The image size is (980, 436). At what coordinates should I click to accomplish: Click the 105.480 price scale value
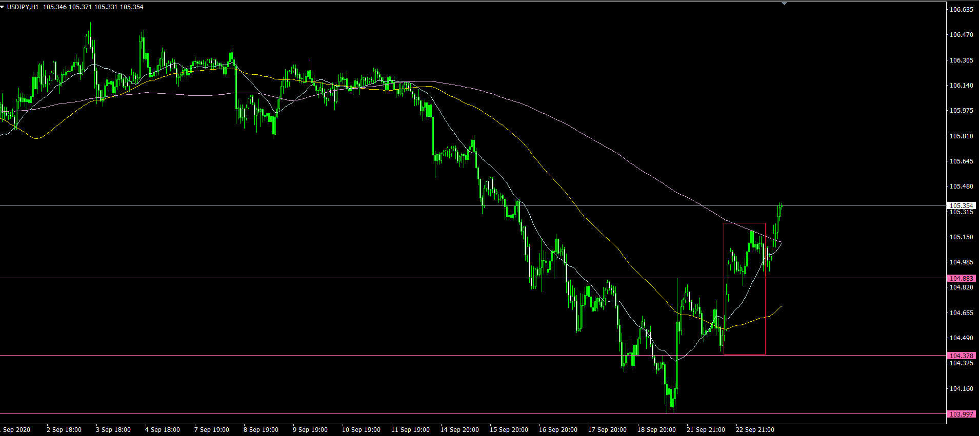point(961,186)
